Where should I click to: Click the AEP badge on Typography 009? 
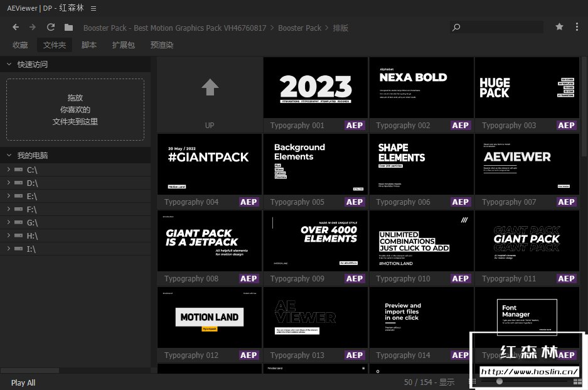[355, 278]
